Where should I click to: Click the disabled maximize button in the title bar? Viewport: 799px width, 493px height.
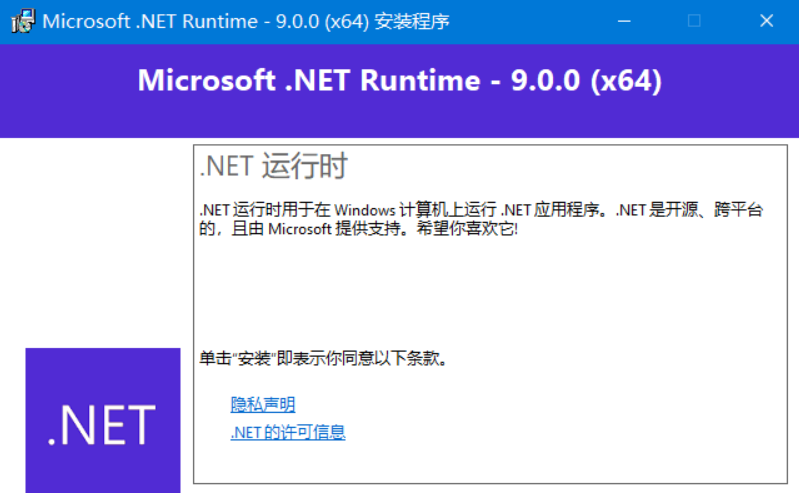(x=694, y=21)
